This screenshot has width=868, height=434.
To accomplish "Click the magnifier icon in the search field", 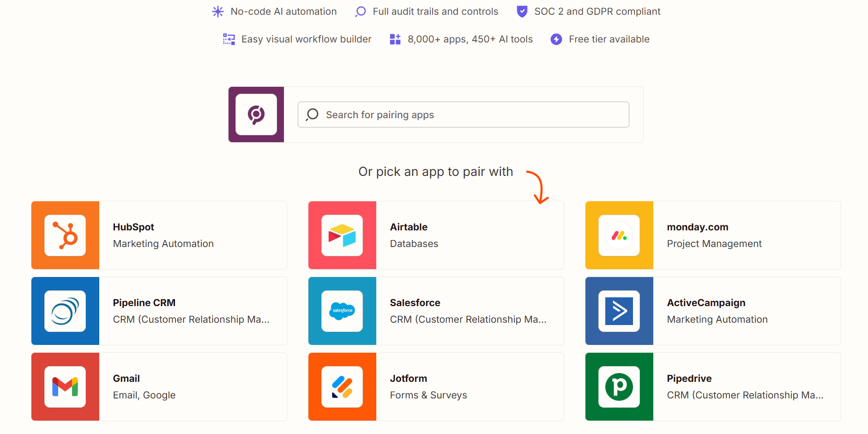I will click(x=312, y=115).
